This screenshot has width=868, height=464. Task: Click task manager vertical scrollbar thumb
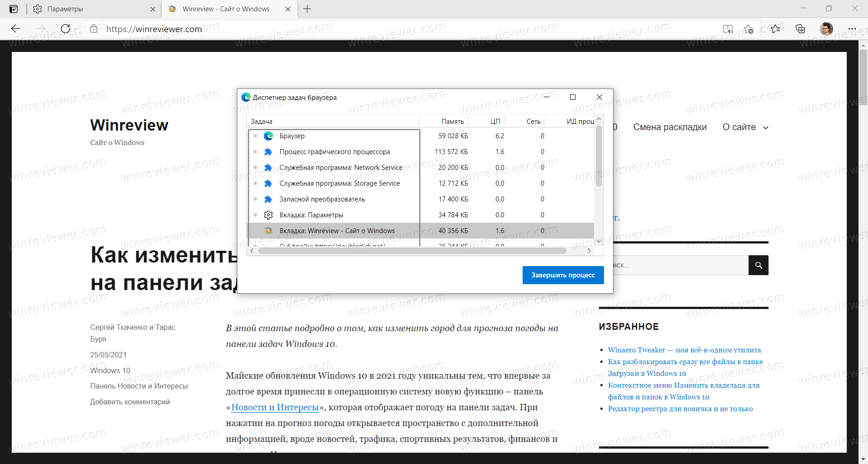(x=599, y=156)
